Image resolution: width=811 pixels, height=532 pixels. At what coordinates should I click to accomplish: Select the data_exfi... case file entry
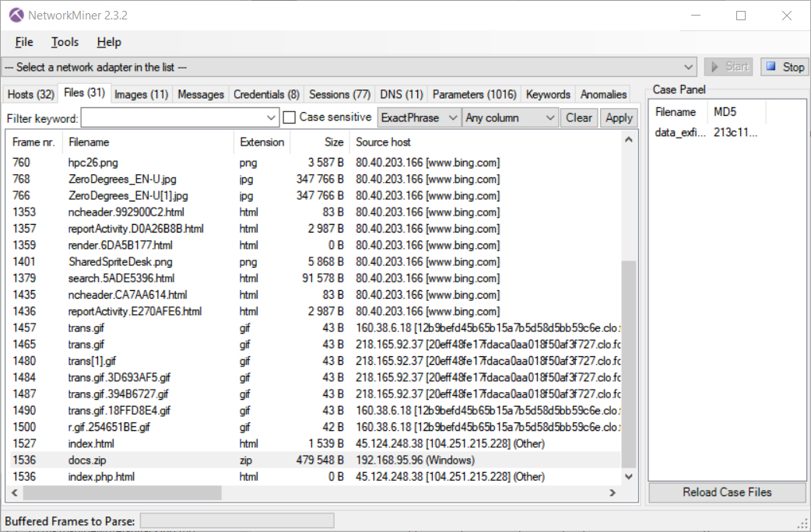click(706, 132)
